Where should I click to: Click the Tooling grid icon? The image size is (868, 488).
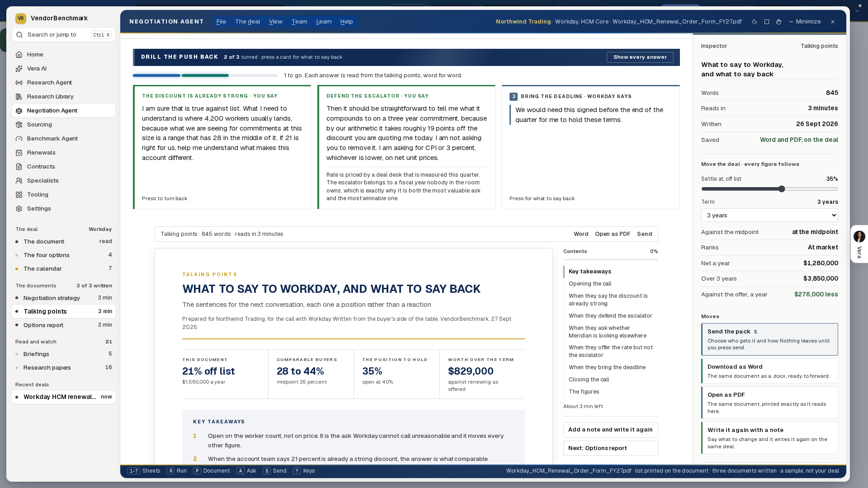[x=19, y=195]
